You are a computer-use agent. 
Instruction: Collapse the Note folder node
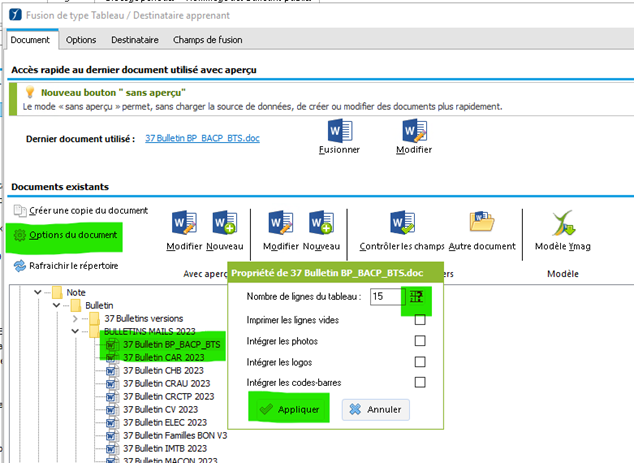tap(38, 292)
